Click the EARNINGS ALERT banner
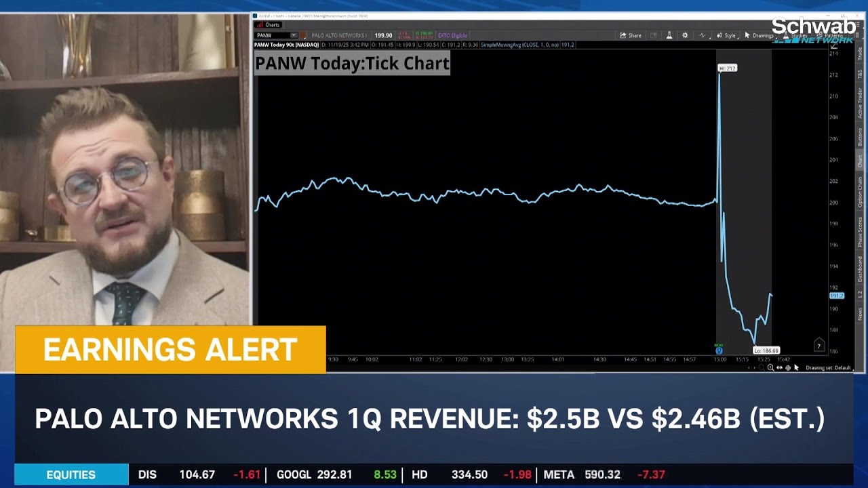868x488 pixels. 170,350
